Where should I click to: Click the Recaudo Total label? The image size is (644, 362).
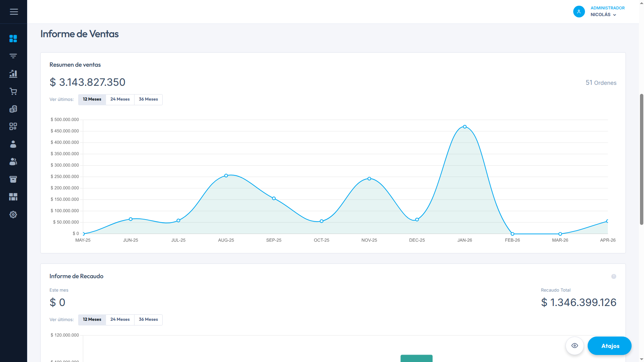[x=555, y=290]
